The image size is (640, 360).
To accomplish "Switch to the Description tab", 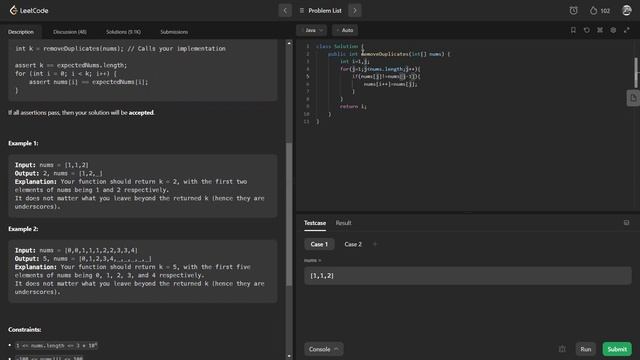I will pos(21,32).
